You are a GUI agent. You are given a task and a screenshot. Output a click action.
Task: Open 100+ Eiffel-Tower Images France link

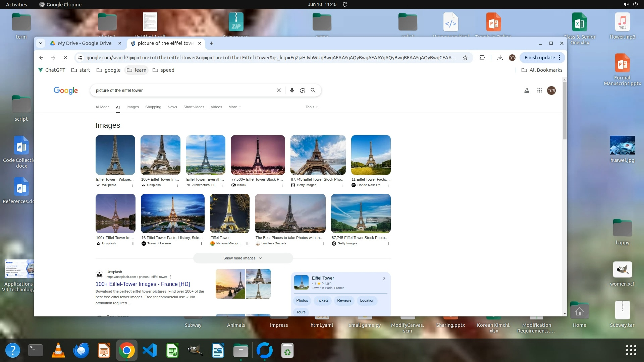(x=143, y=284)
